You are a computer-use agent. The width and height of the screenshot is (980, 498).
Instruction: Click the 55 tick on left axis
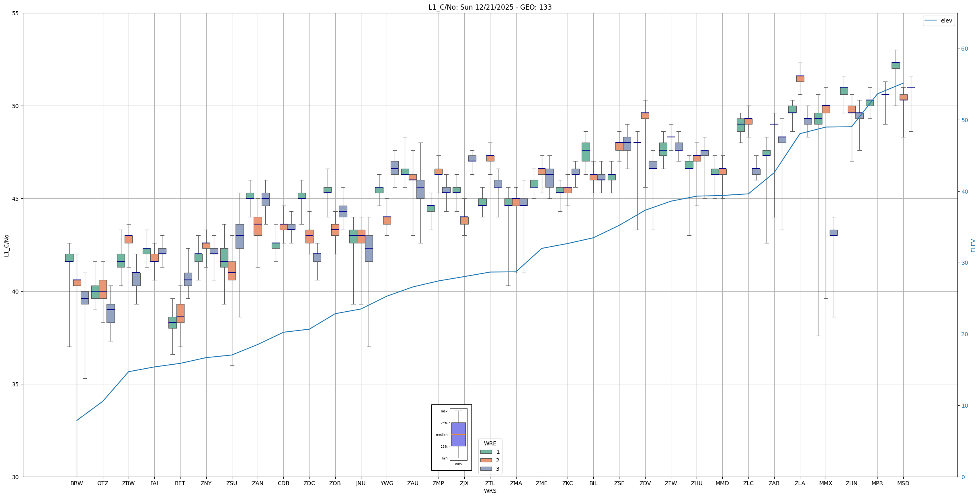tap(16, 13)
